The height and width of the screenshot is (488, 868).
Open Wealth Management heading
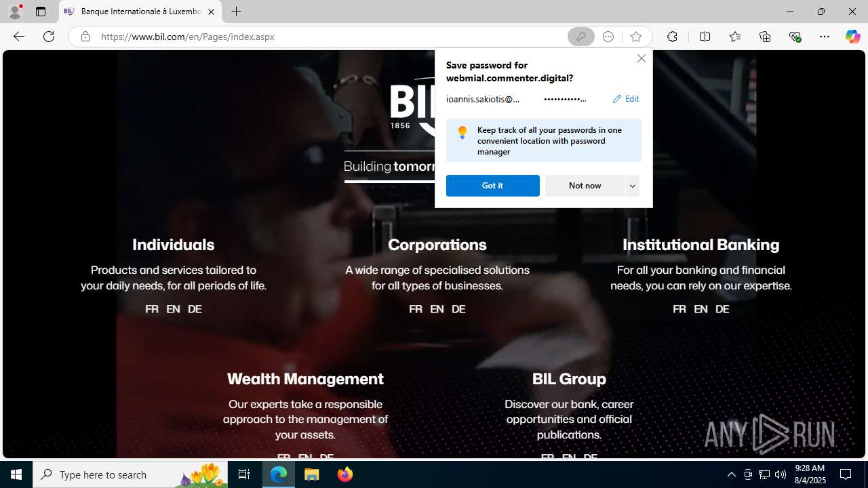coord(305,379)
